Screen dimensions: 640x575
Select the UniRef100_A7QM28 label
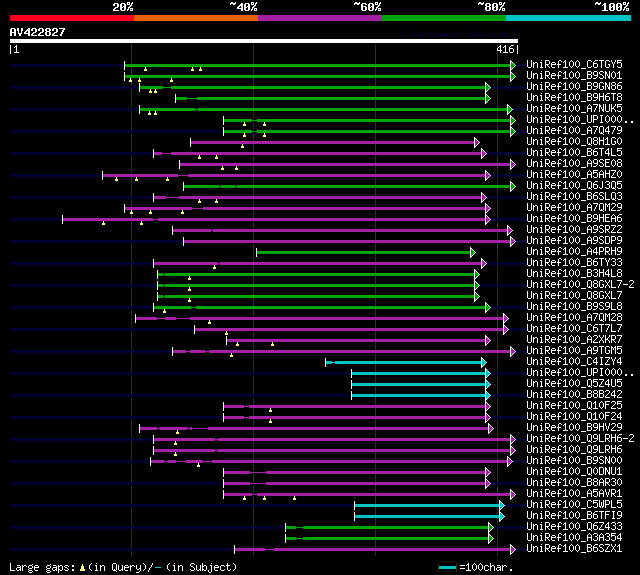574,318
